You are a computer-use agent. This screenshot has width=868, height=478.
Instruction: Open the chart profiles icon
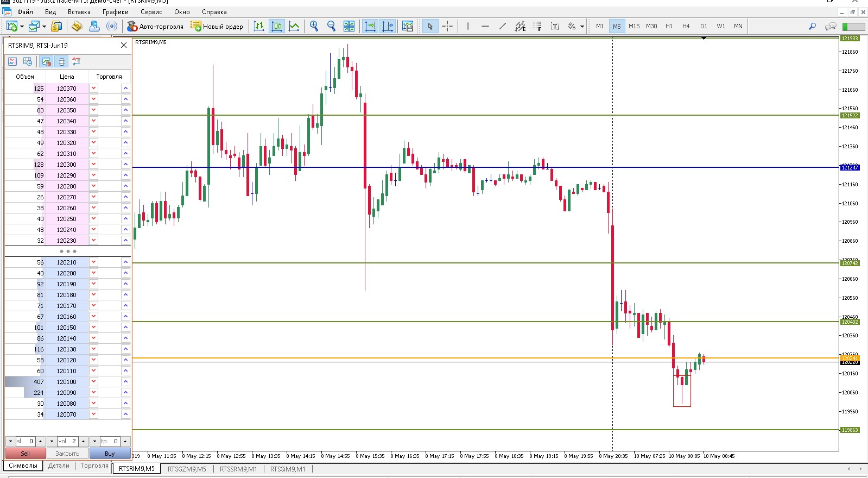34,26
